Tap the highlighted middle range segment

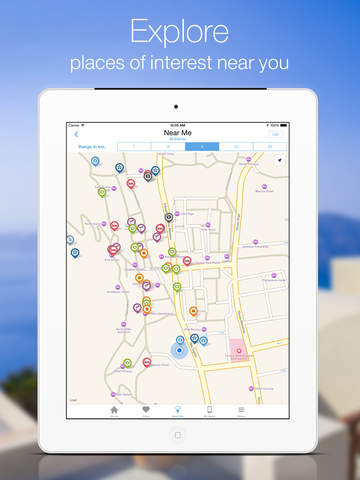[202, 147]
